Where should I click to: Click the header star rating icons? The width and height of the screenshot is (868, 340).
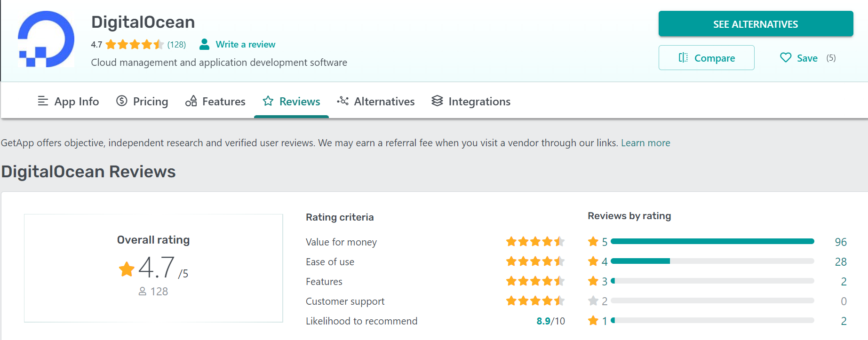(135, 45)
